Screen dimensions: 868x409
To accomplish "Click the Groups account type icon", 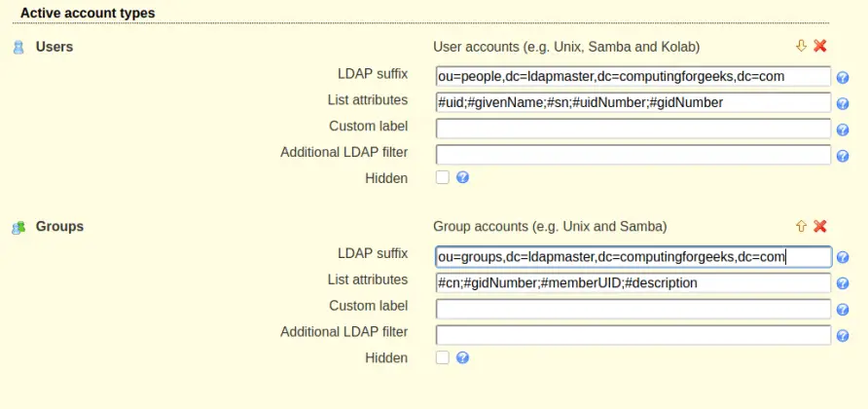I will [18, 227].
